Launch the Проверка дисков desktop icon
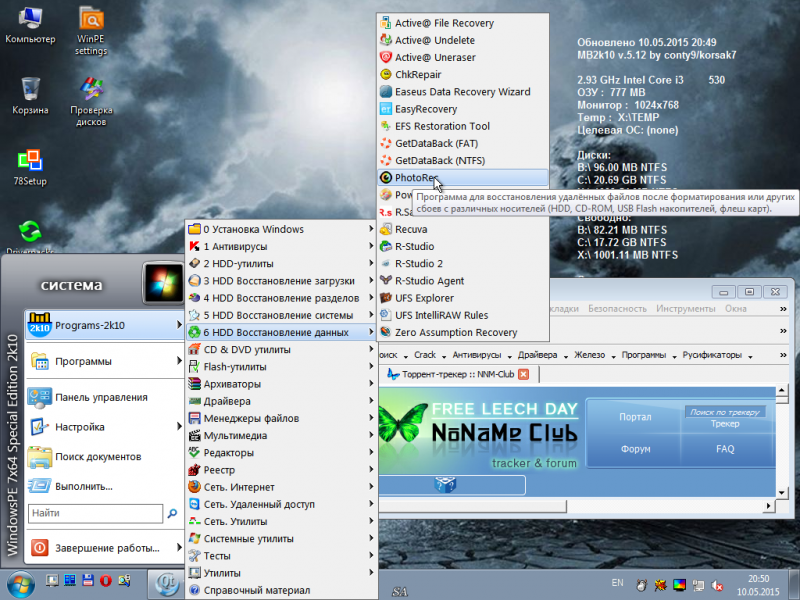800x600 pixels. click(x=91, y=101)
